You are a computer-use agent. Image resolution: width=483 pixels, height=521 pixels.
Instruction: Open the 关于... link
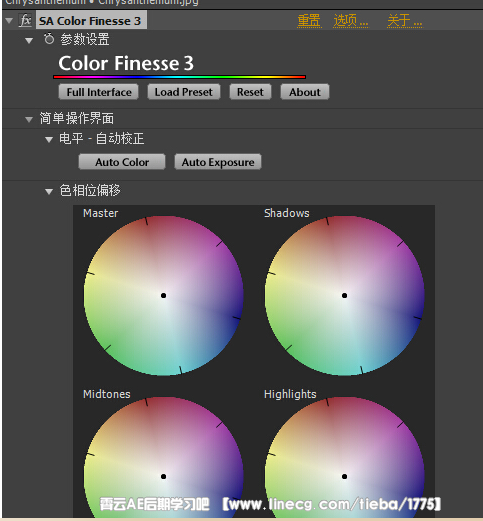tap(405, 21)
